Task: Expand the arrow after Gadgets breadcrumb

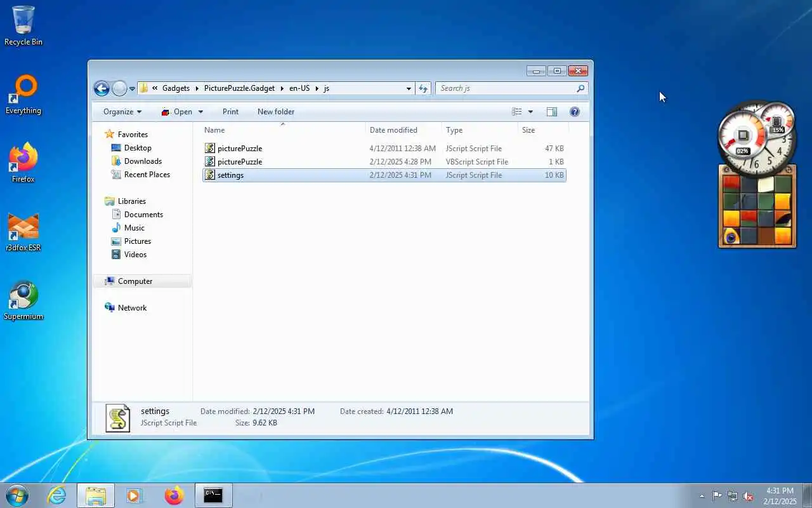Action: (197, 88)
